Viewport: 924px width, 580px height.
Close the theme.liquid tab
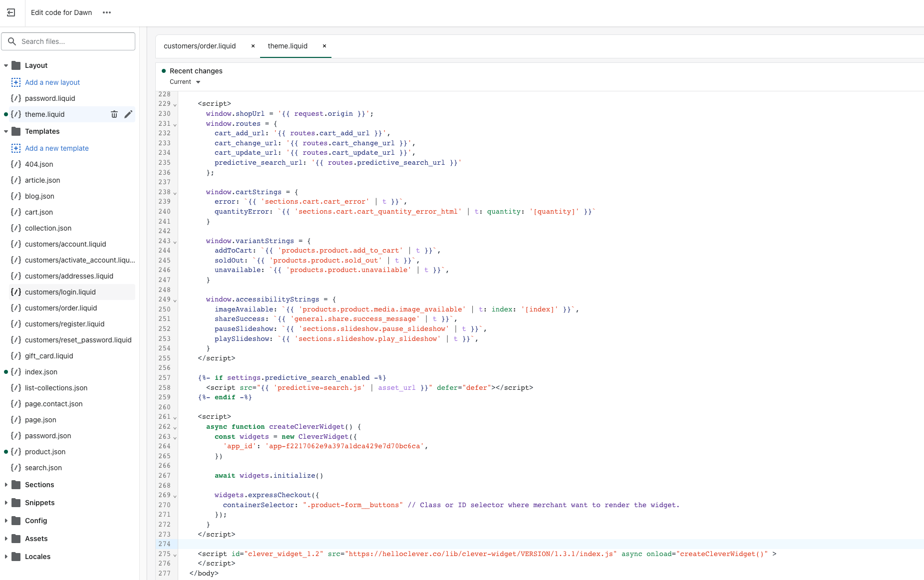coord(324,46)
